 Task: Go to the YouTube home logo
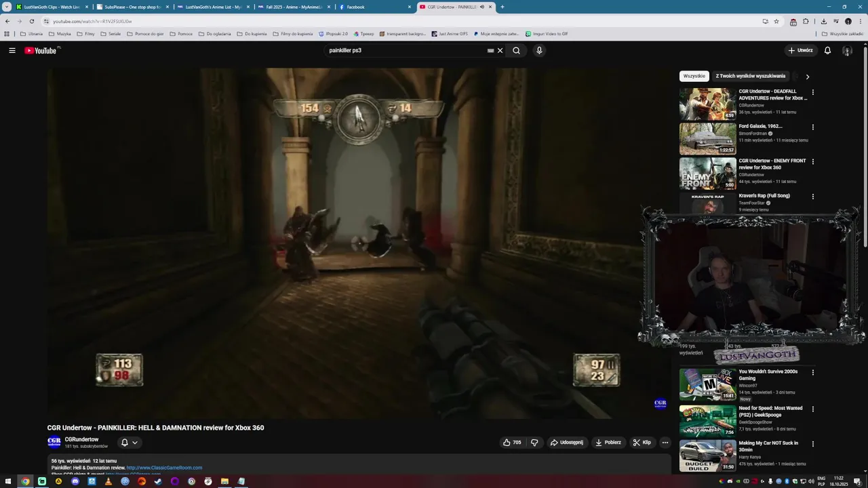pyautogui.click(x=42, y=50)
